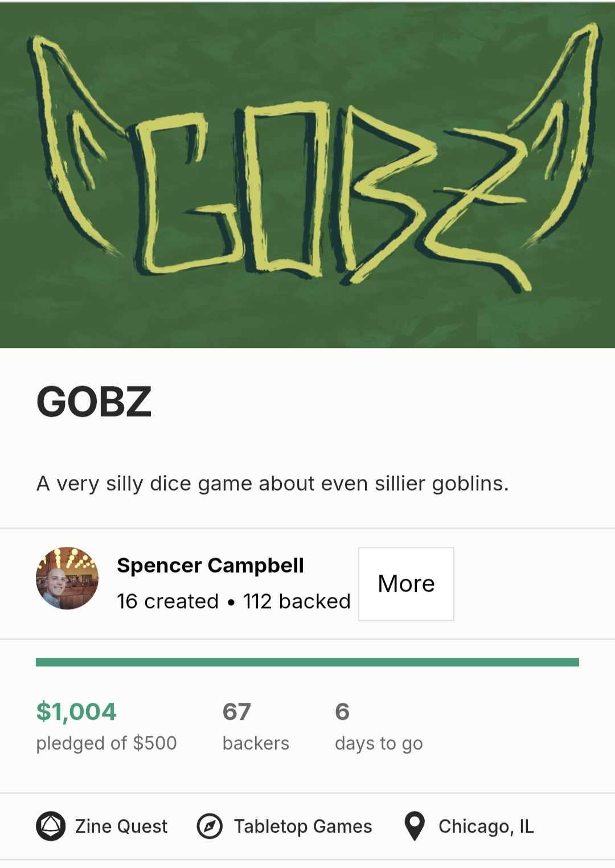Click the location pin icon
Viewport: 615px width, 868px height.
415,826
